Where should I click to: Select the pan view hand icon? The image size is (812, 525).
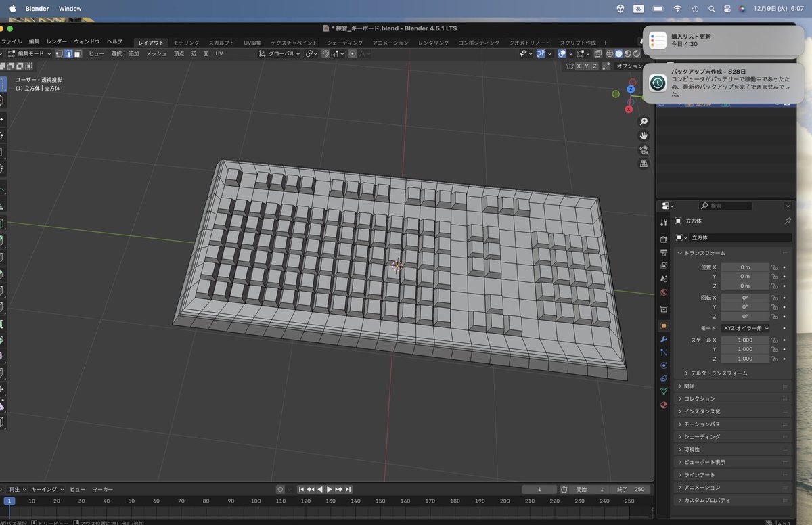click(644, 135)
